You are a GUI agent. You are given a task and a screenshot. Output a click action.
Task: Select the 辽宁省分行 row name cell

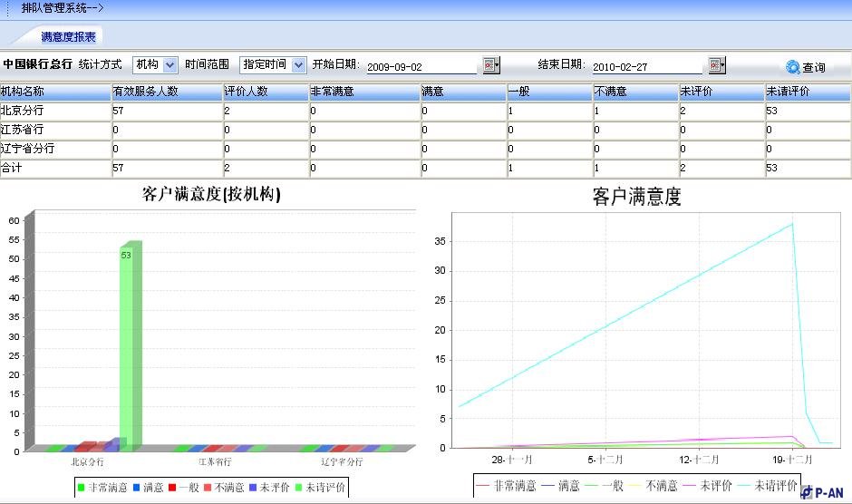(x=55, y=149)
